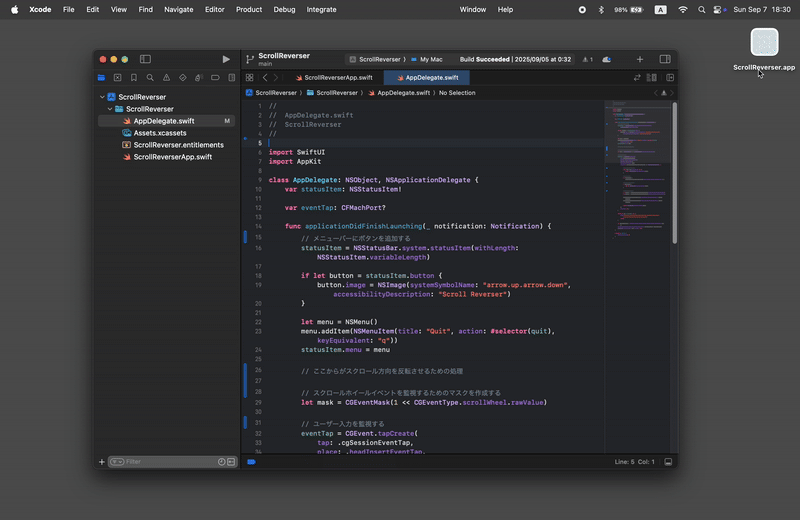Jump to the next issue arrow
This screenshot has width=800, height=520.
(672, 93)
